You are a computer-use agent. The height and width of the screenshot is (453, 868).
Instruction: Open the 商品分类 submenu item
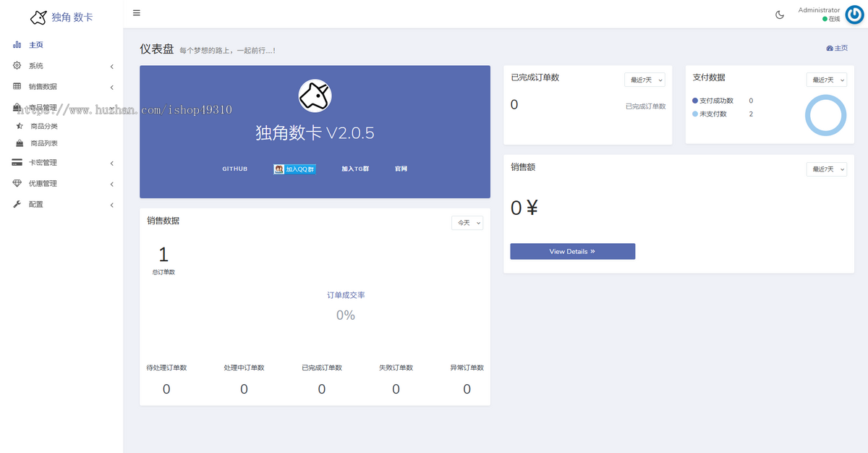tap(61, 126)
